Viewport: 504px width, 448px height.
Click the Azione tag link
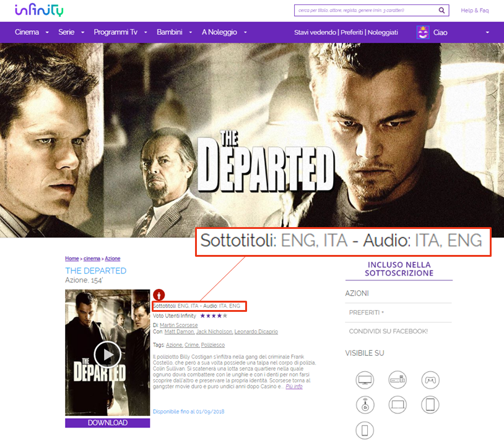click(175, 345)
